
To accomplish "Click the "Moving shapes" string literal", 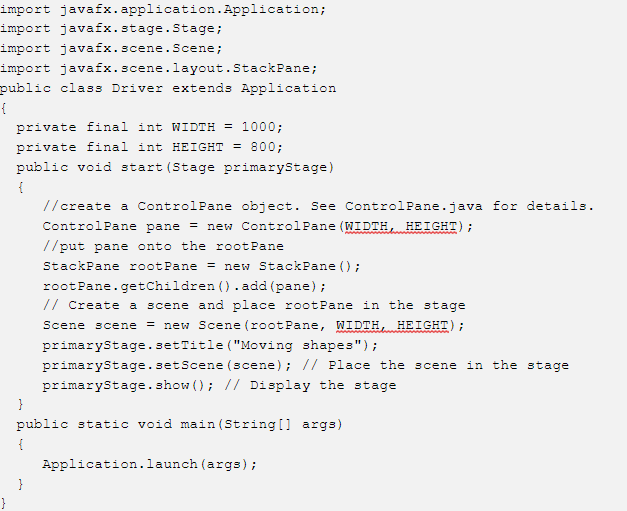I will pyautogui.click(x=297, y=345).
